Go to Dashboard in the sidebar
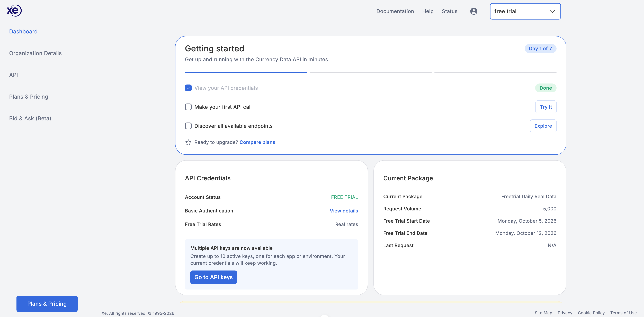The height and width of the screenshot is (317, 644). point(23,31)
